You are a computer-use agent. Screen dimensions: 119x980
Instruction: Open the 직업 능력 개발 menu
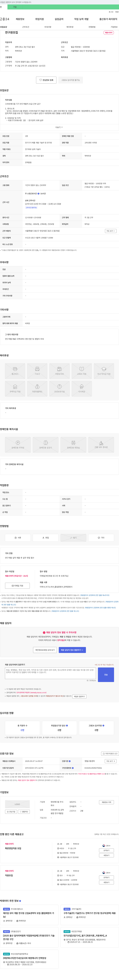click(x=81, y=19)
